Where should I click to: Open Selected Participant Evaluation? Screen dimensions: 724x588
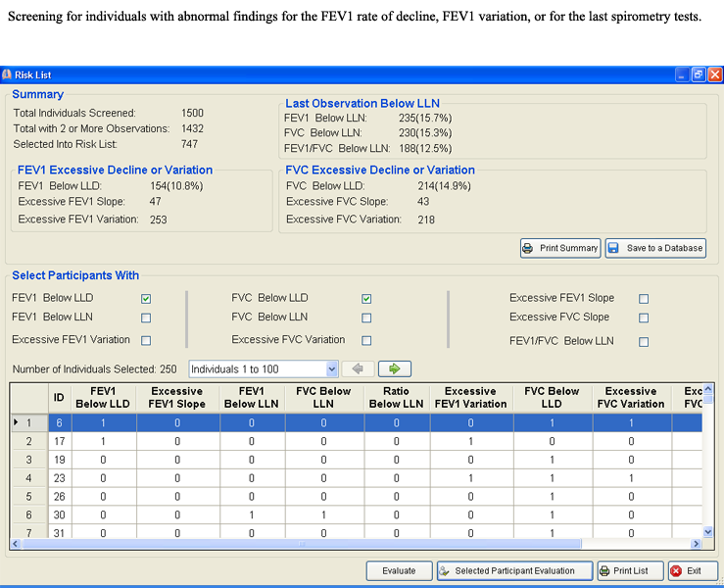pyautogui.click(x=514, y=570)
